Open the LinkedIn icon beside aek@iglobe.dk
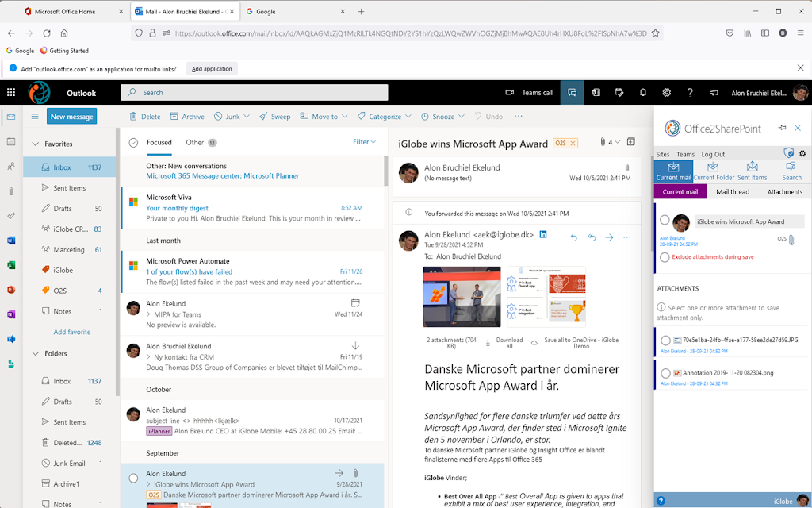Viewport: 812px width, 508px height. 543,234
